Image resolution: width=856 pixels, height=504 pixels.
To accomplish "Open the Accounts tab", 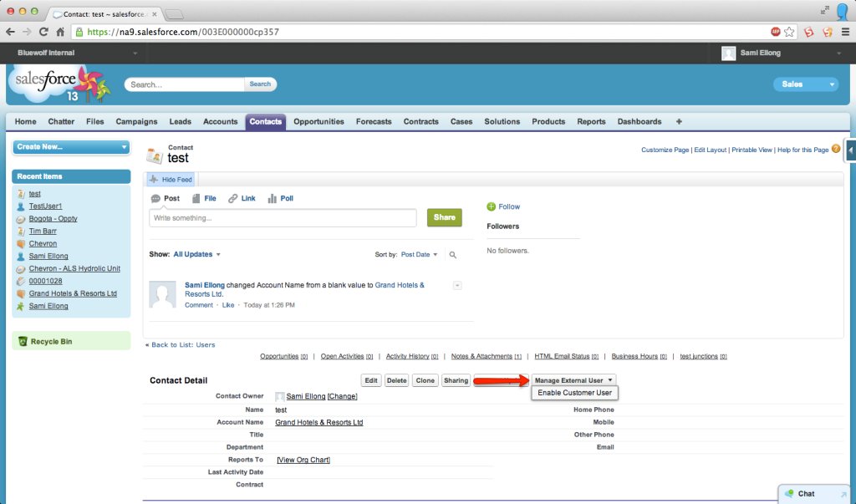I will tap(221, 121).
